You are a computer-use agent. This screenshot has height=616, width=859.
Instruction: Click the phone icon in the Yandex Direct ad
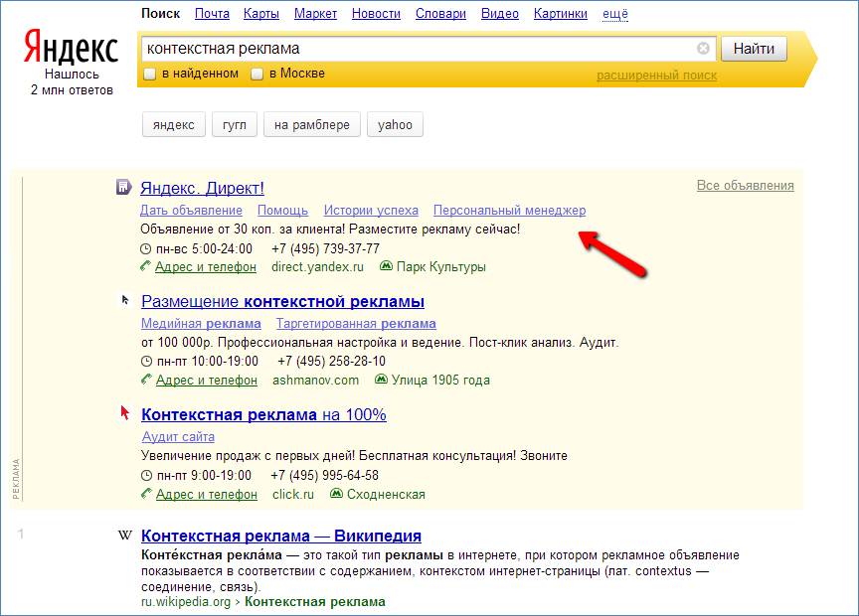(x=145, y=266)
